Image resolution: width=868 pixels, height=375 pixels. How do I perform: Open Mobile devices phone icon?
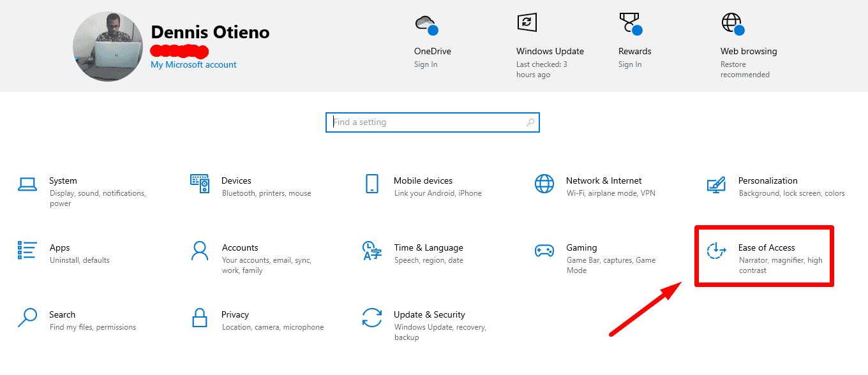pyautogui.click(x=372, y=184)
